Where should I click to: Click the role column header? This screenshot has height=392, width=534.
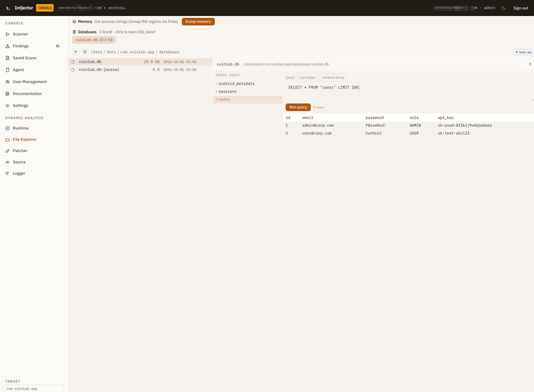click(x=414, y=118)
